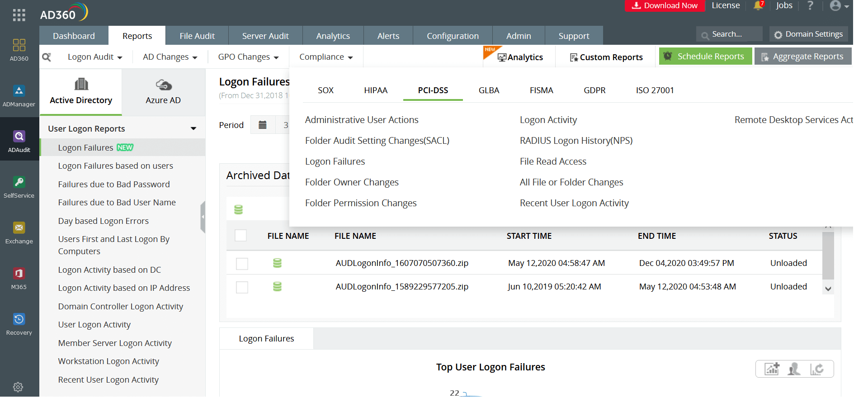
Task: Open Folder Audit Setting Changes(SACL) report
Action: pos(377,141)
